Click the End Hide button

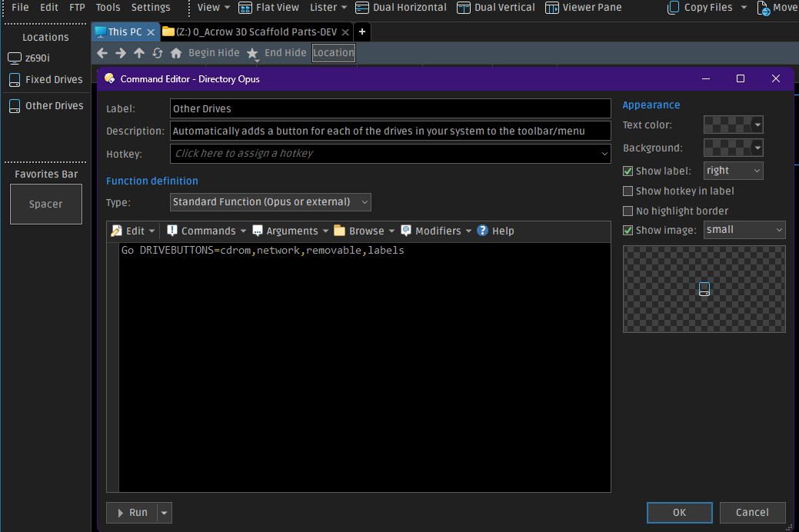[285, 53]
